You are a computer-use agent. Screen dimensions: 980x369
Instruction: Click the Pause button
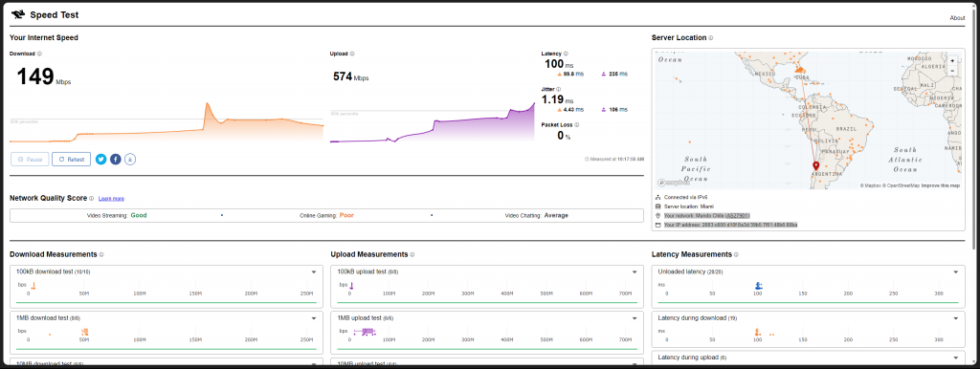click(30, 160)
